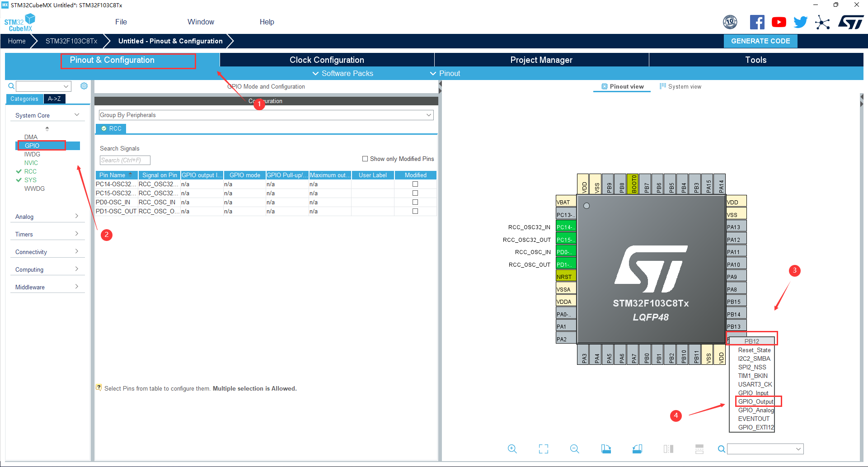Expand the Computing category

coord(47,269)
